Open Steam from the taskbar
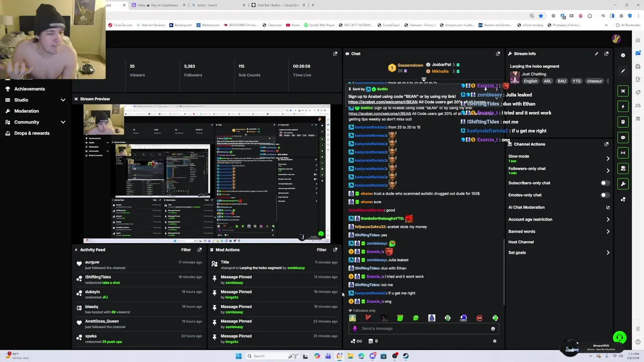Screen dimensions: 644x362 (406, 356)
